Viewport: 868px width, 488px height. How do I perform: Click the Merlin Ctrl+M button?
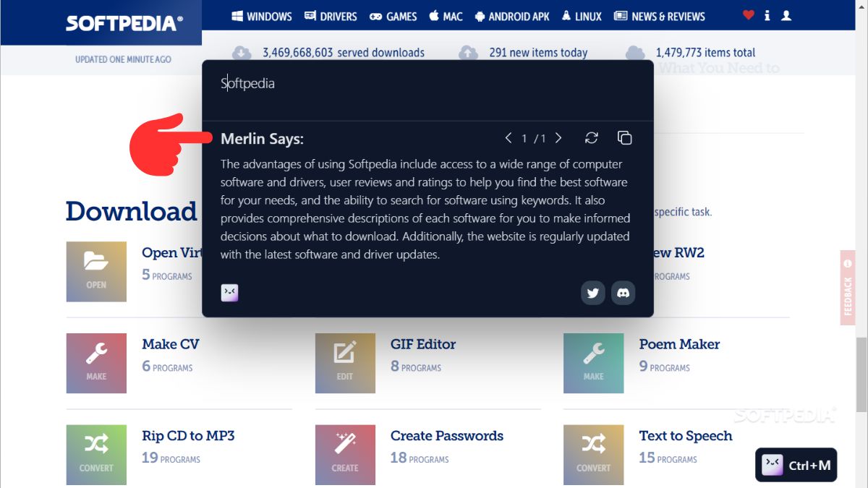point(796,465)
